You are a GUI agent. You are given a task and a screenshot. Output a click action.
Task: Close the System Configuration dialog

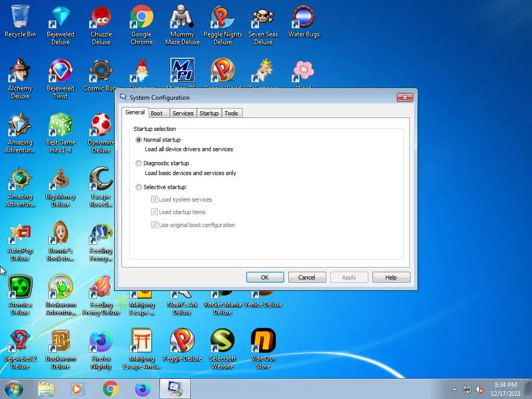point(405,97)
